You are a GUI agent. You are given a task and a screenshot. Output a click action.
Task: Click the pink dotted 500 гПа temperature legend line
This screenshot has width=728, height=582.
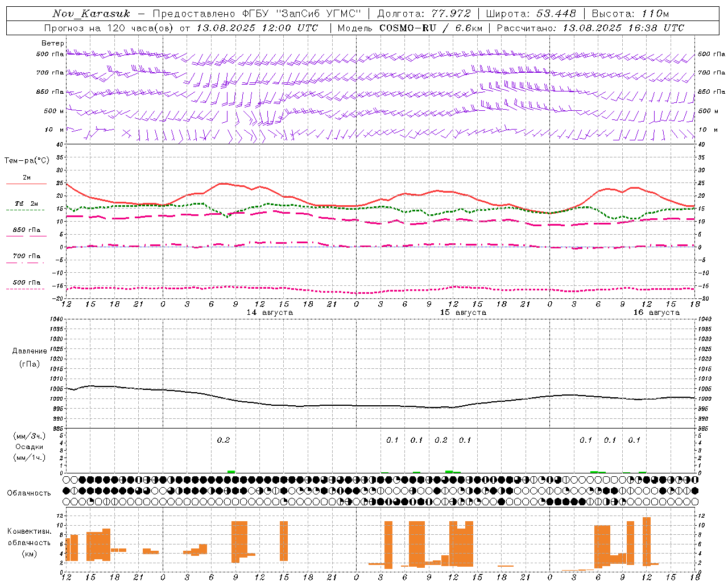[26, 289]
